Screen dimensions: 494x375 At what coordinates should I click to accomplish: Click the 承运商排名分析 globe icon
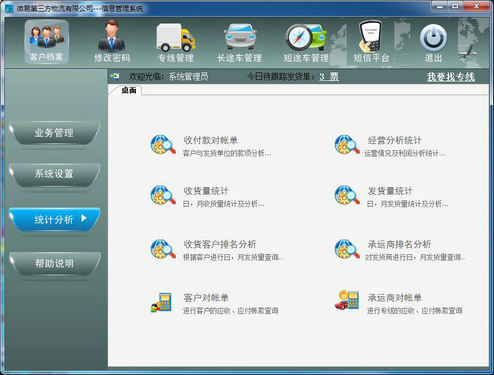coord(347,249)
